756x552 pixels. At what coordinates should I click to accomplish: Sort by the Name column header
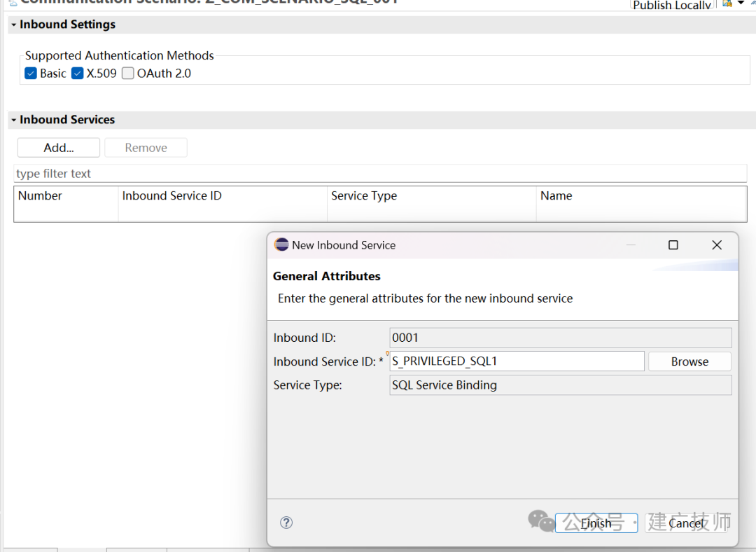[641, 196]
